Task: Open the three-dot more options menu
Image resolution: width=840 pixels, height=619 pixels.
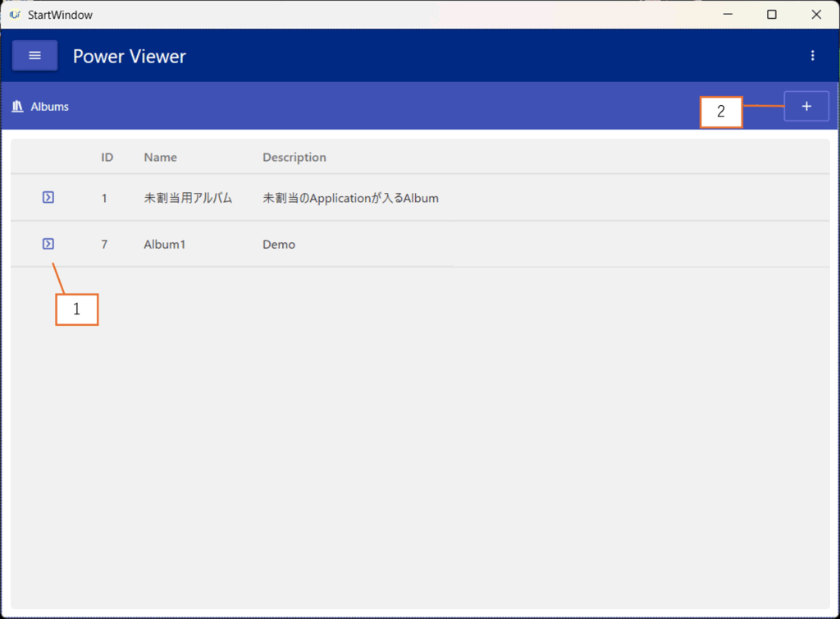Action: [x=812, y=56]
